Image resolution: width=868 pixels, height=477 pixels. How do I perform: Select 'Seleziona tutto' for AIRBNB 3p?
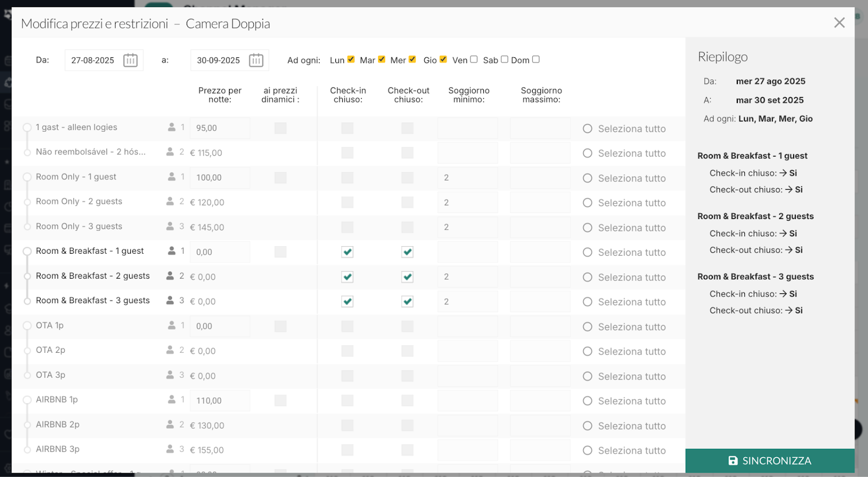[x=588, y=450]
